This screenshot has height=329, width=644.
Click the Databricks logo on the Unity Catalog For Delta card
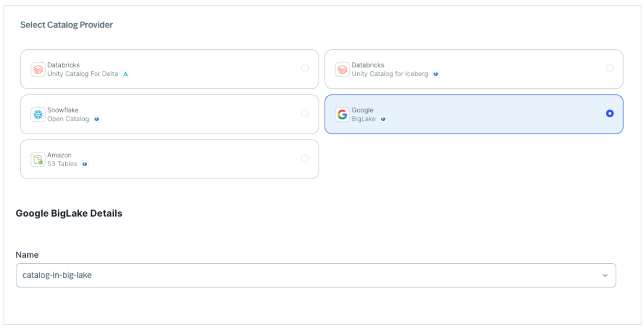coord(38,70)
